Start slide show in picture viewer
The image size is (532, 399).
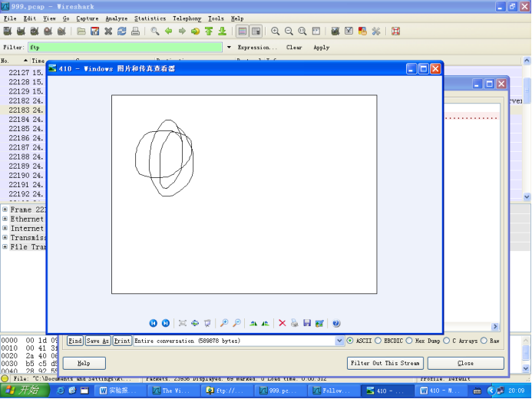tap(207, 323)
